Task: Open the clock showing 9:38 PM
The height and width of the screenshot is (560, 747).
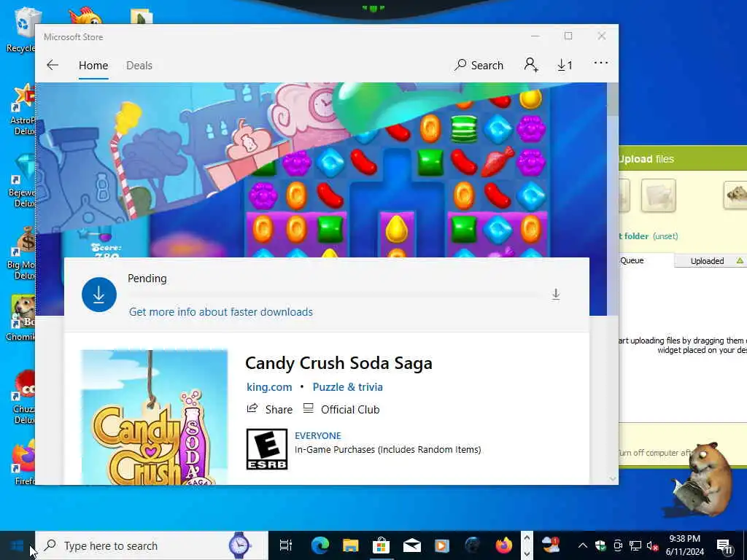Action: click(x=684, y=545)
